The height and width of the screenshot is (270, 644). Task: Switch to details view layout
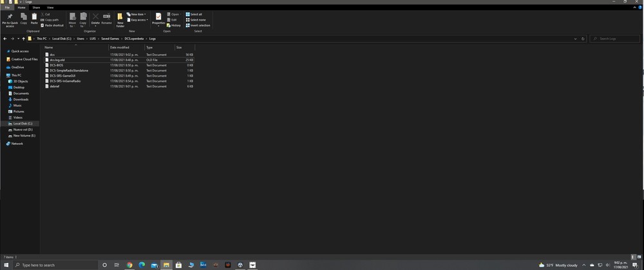point(633,257)
